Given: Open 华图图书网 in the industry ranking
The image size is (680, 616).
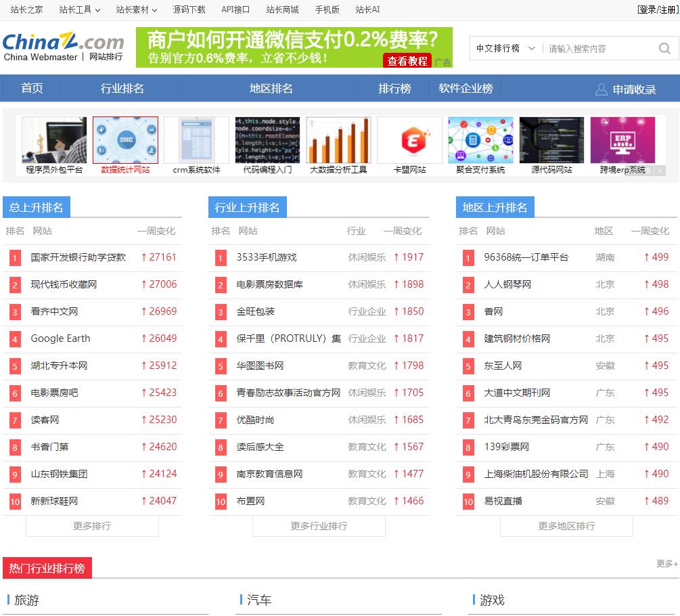Looking at the screenshot, I should pos(260,366).
